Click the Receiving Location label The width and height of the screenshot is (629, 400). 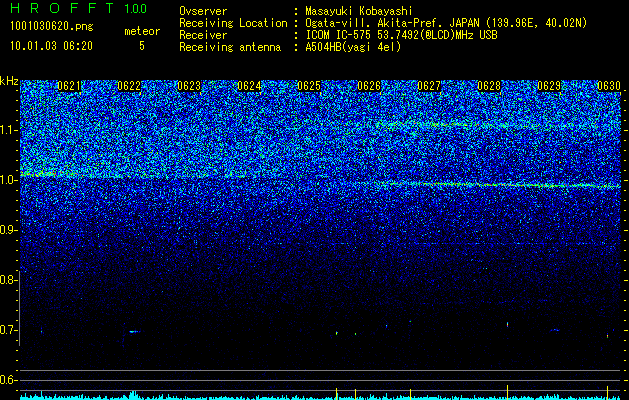click(233, 23)
